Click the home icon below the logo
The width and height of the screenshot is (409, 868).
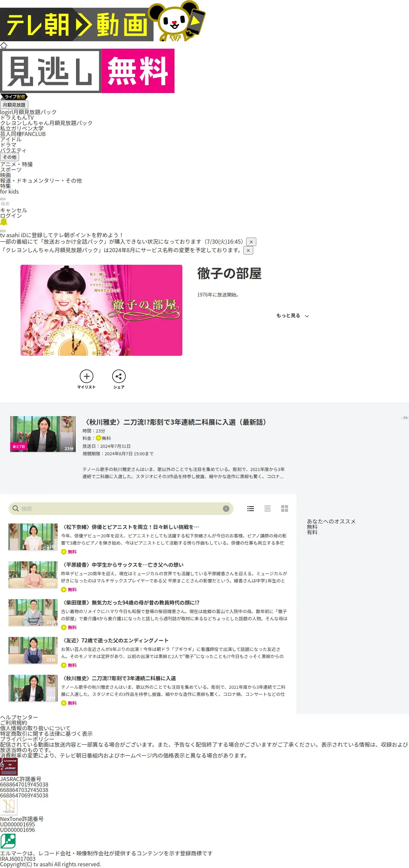[x=4, y=45]
